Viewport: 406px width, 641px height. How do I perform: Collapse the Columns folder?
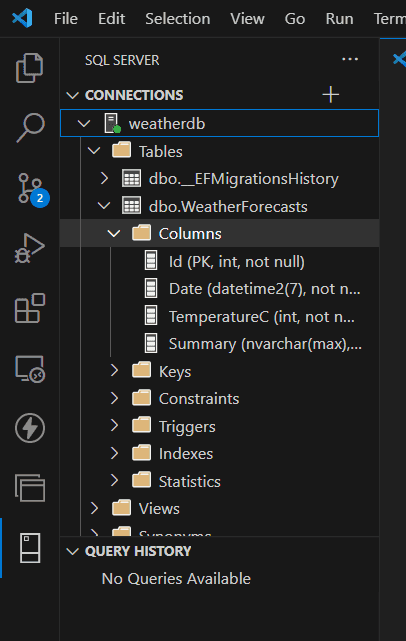coord(113,233)
